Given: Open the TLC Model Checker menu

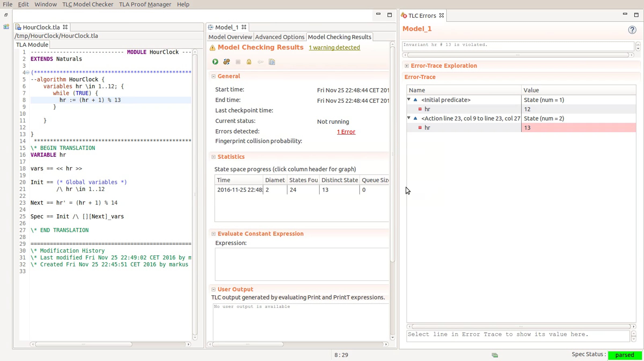Looking at the screenshot, I should pyautogui.click(x=88, y=4).
